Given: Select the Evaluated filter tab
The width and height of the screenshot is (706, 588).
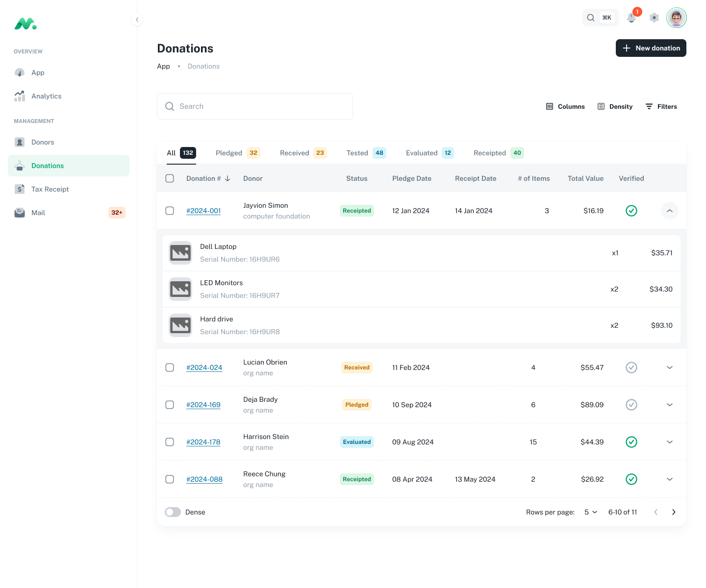Looking at the screenshot, I should pos(422,153).
